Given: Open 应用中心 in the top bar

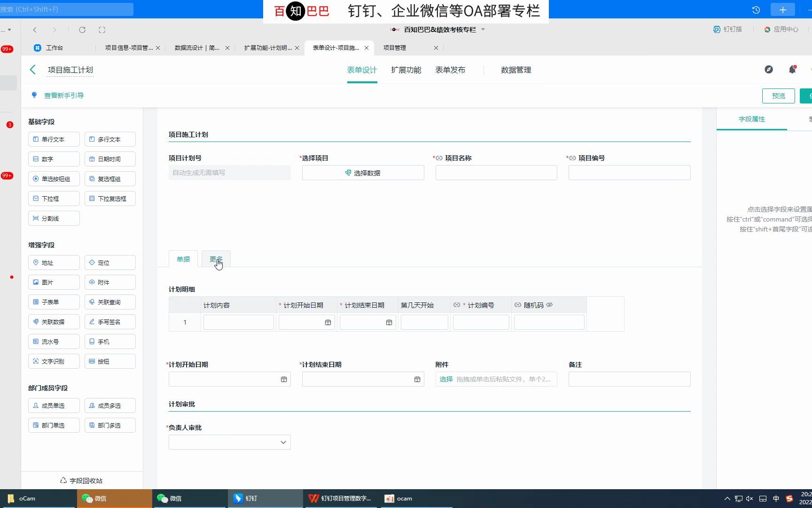Looking at the screenshot, I should [x=781, y=29].
